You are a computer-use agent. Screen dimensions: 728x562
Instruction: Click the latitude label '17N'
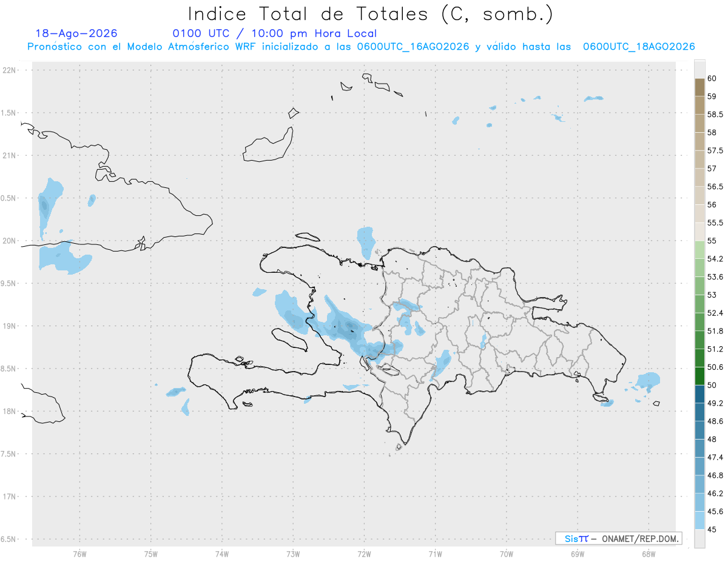10,497
